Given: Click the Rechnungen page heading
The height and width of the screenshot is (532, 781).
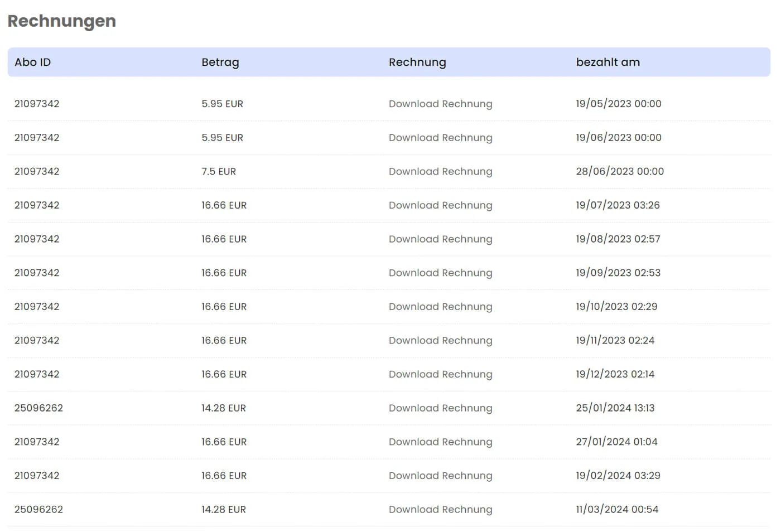Looking at the screenshot, I should 61,21.
